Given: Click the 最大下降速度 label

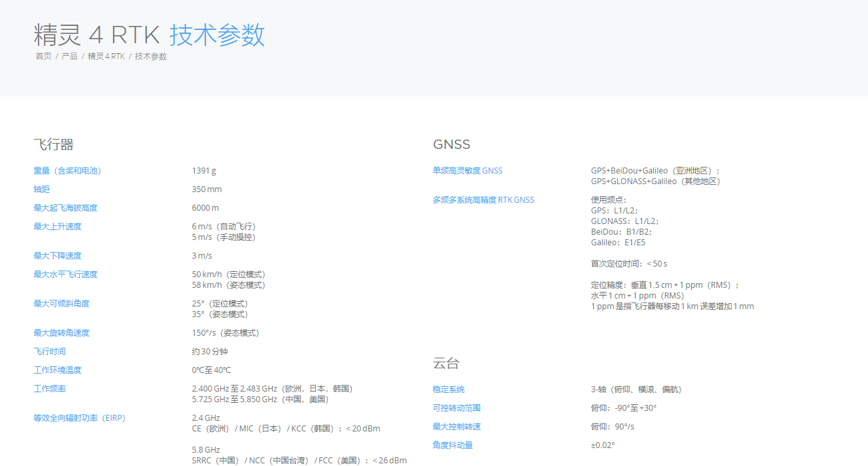Looking at the screenshot, I should coord(58,256).
